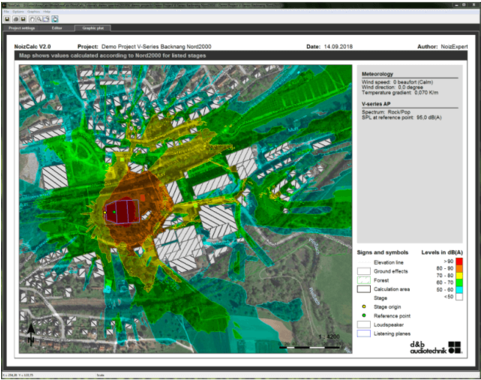The image size is (481, 380).
Task: Click the "Wind speed: 0 beaufort (Calm)" line
Action: coord(397,82)
